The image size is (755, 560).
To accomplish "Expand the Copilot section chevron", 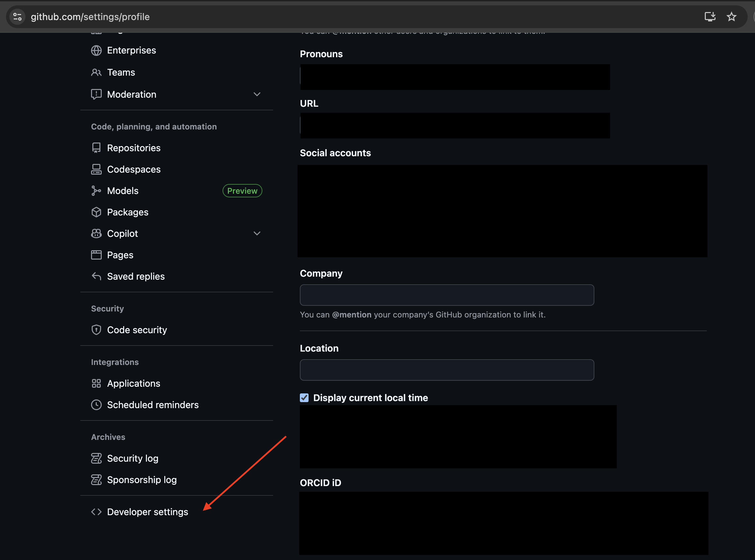I will click(x=257, y=233).
